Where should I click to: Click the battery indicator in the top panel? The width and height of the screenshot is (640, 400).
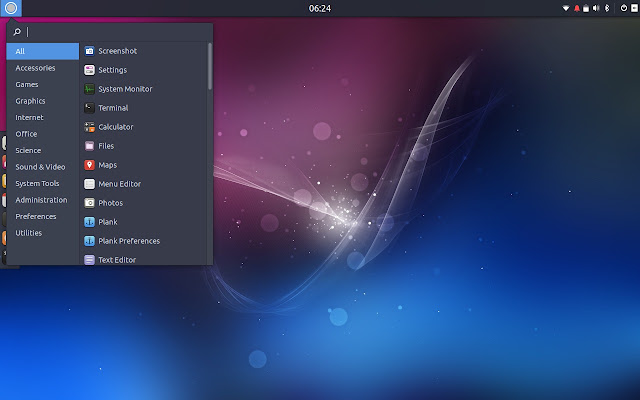[586, 8]
